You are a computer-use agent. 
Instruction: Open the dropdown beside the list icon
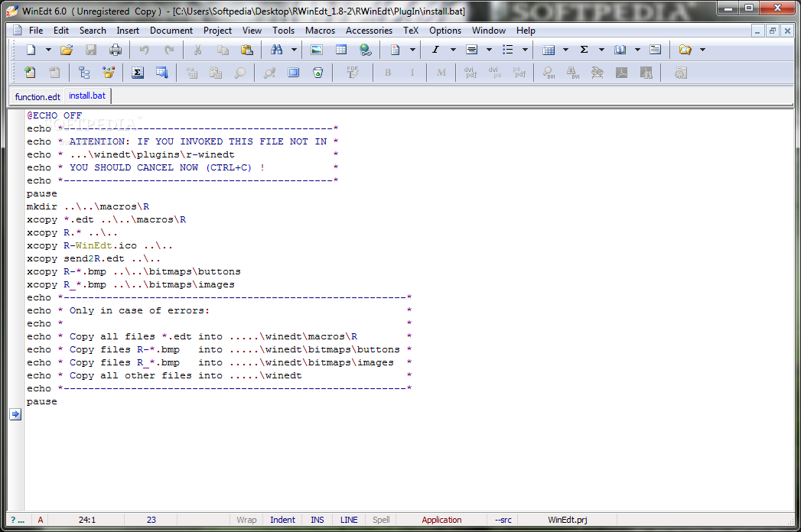pyautogui.click(x=525, y=50)
